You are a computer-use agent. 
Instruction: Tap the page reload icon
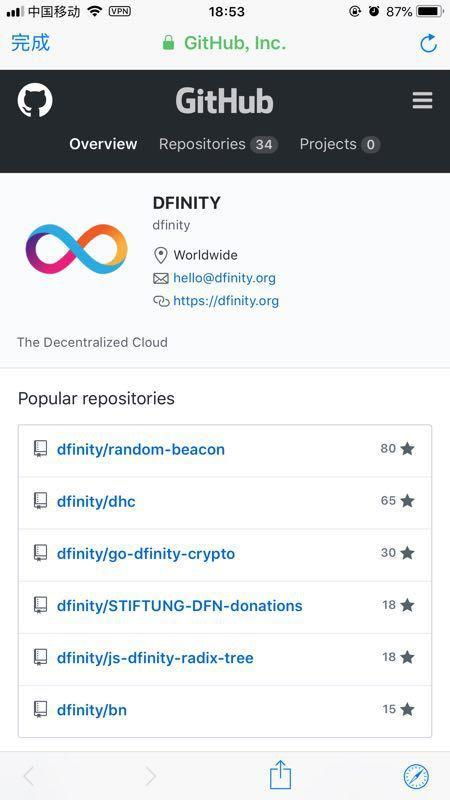[429, 43]
